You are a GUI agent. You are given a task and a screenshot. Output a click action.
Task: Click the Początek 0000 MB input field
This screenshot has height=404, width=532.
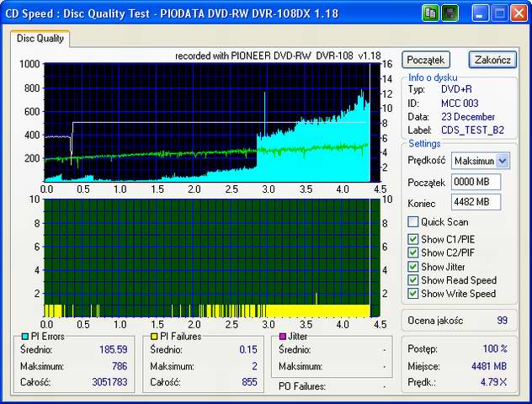(476, 182)
